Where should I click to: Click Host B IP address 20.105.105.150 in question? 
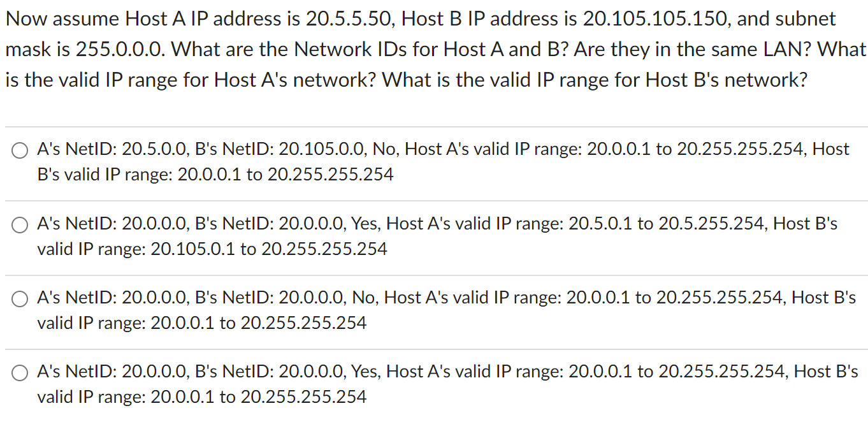coord(637,18)
